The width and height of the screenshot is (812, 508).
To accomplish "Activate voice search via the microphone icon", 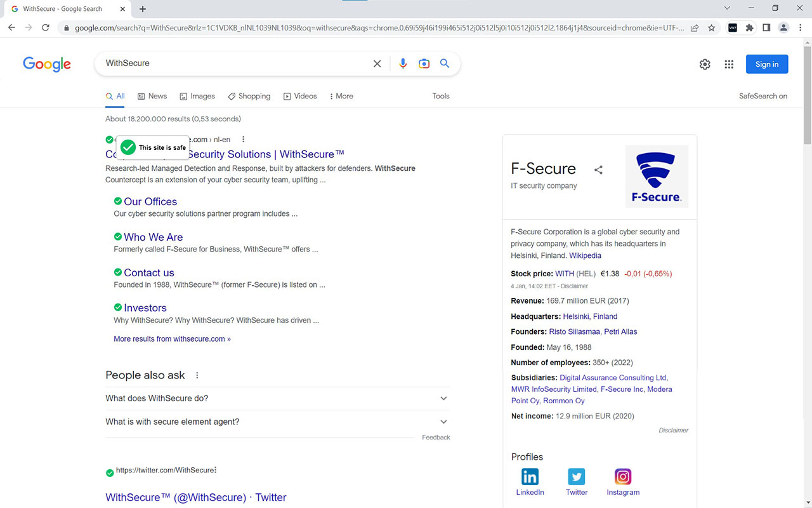I will point(403,63).
